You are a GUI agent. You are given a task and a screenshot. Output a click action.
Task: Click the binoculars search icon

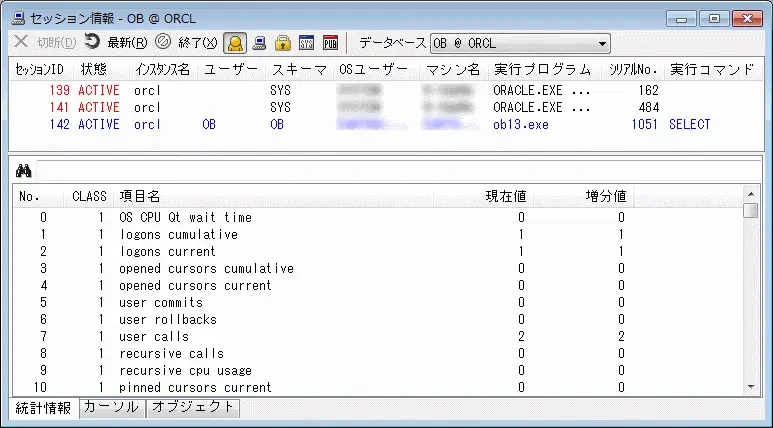coord(24,171)
